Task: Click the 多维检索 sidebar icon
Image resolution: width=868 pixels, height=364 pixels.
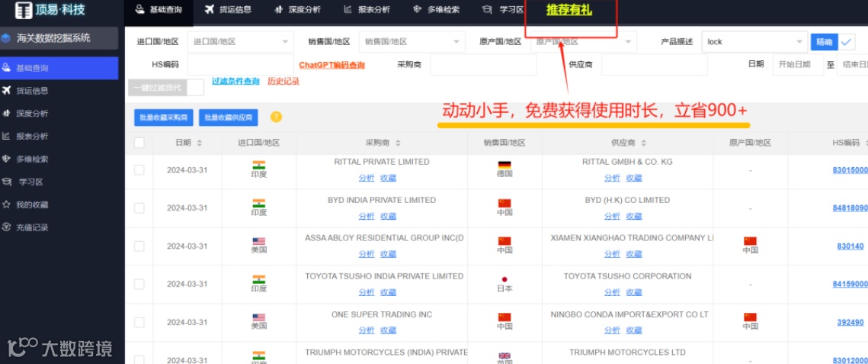Action: pos(6,159)
